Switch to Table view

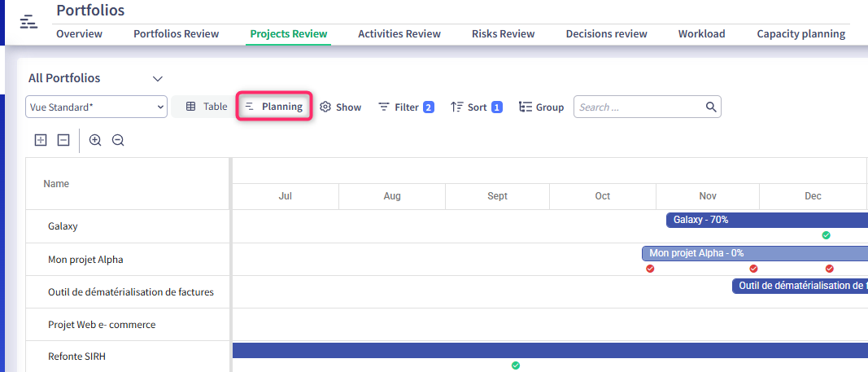tap(207, 107)
